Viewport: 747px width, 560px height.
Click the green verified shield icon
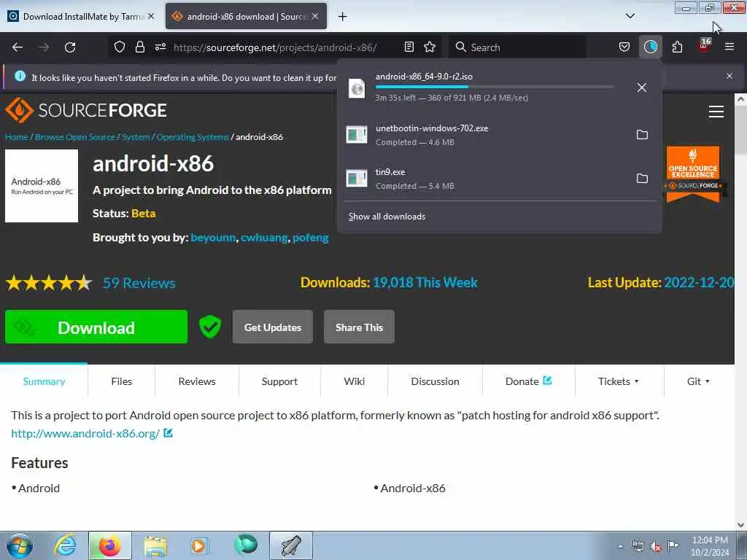[x=210, y=327]
